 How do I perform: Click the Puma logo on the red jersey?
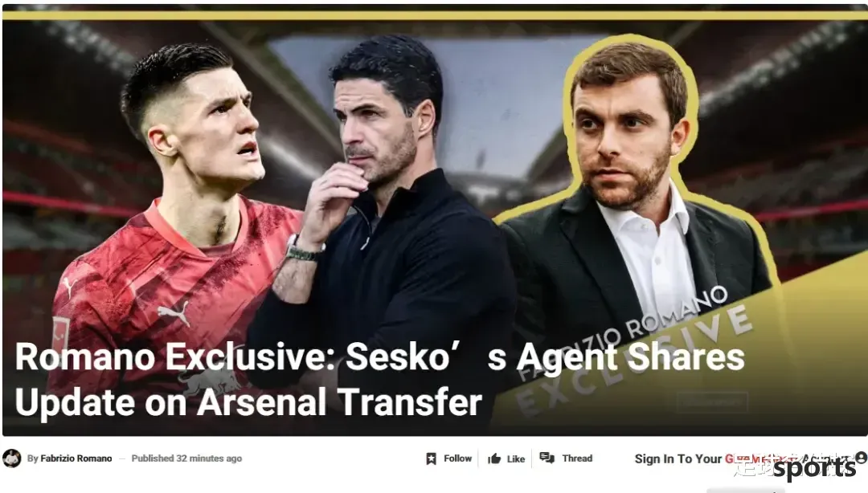(174, 312)
